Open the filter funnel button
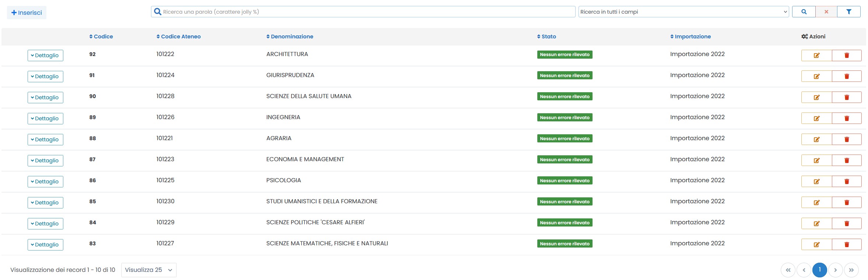This screenshot has height=280, width=868. click(x=848, y=12)
